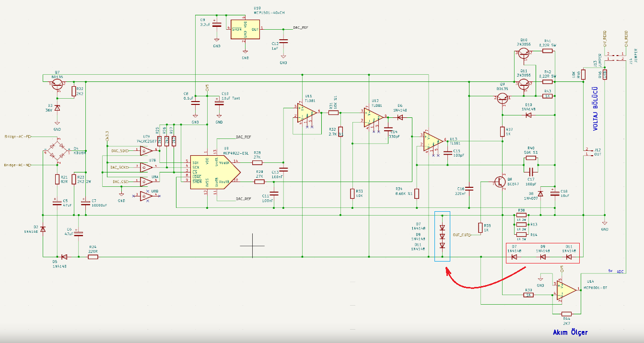This screenshot has height=343, width=644.
Task: Select the Akım Ölçer text label
Action: 570,332
